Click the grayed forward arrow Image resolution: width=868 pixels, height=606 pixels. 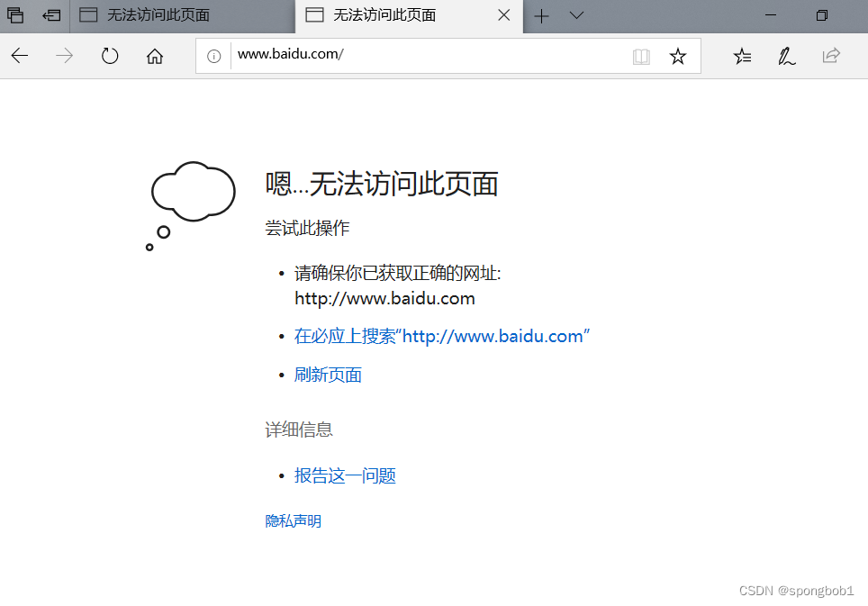point(64,56)
